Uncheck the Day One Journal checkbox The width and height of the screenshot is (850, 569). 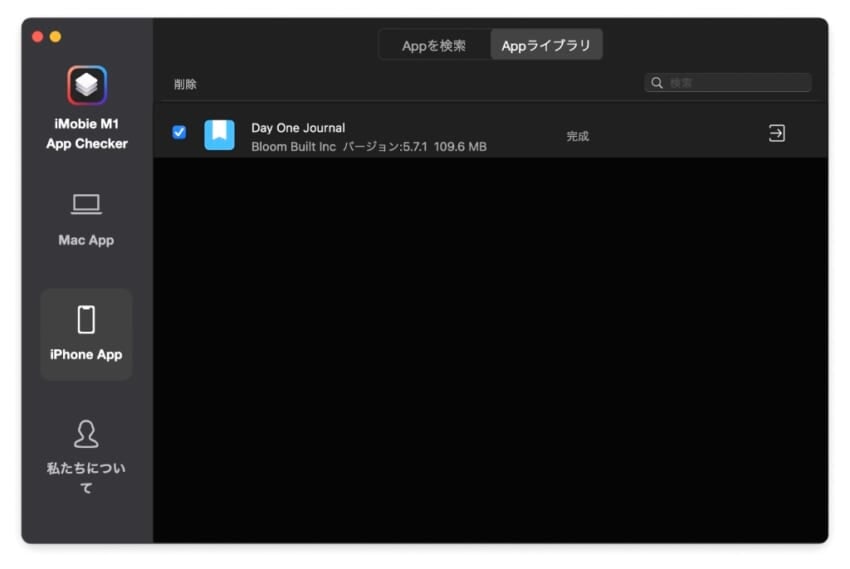tap(179, 132)
